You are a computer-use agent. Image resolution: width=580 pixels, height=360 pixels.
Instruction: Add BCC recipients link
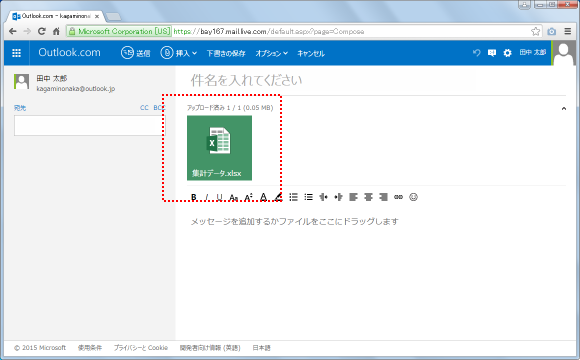point(159,108)
